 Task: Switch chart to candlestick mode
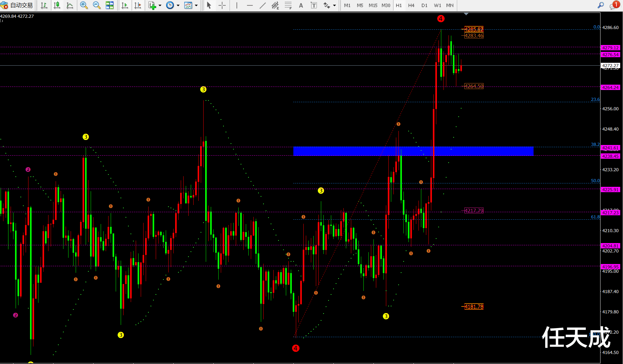pyautogui.click(x=57, y=5)
